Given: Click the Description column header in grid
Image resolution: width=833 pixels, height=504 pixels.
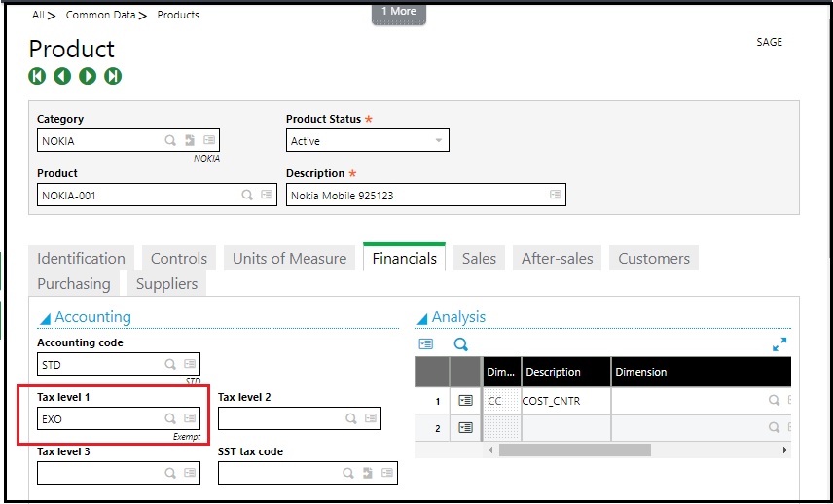Looking at the screenshot, I should 566,372.
